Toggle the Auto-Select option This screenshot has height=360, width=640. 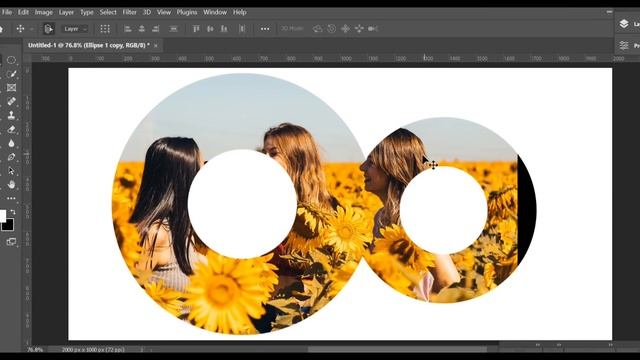pos(49,29)
